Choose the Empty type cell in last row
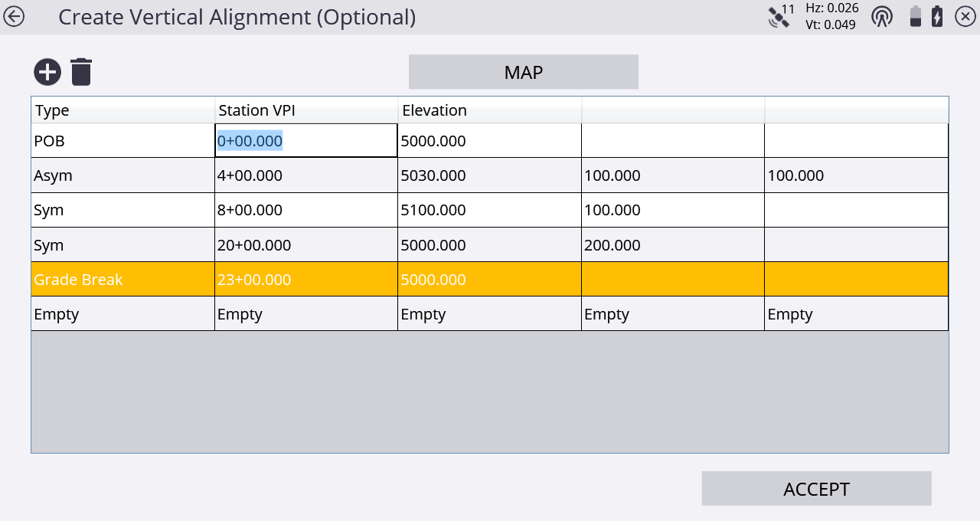980x521 pixels. point(122,314)
